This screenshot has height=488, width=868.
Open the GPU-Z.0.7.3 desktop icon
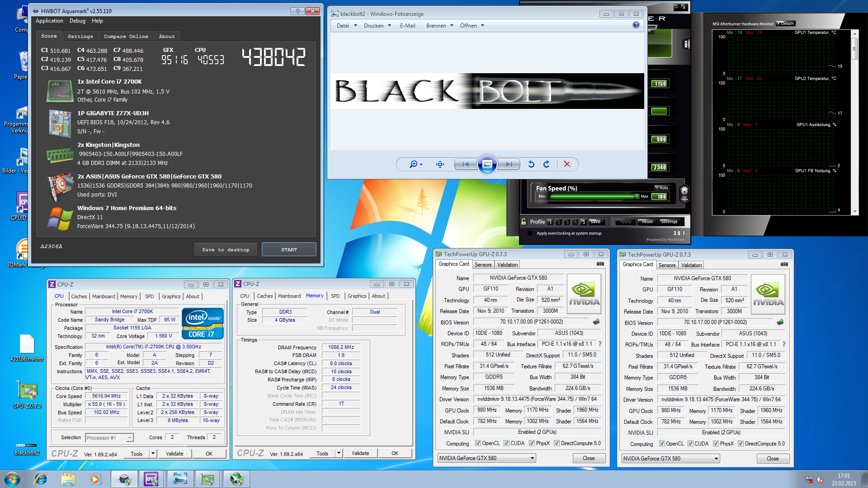[27, 394]
